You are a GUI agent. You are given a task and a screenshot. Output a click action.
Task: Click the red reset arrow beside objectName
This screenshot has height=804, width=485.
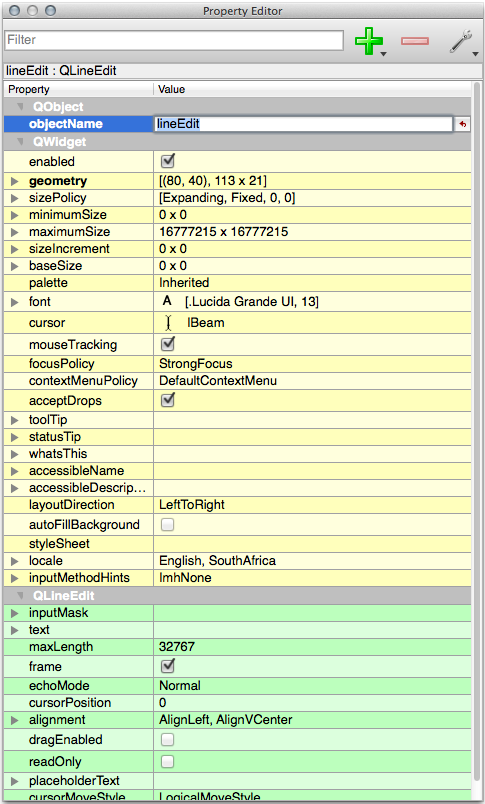coord(463,124)
